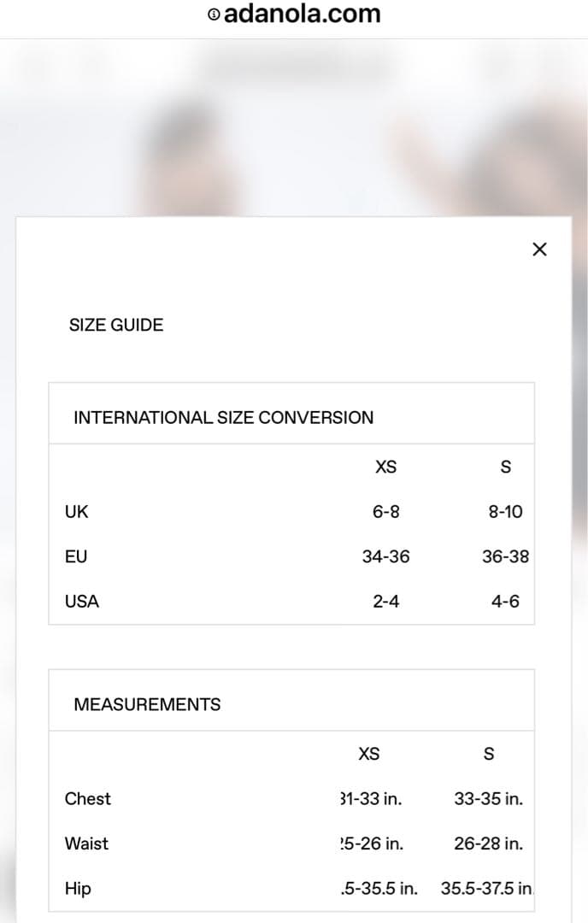Tap the EU row label
This screenshot has height=923, width=588.
point(76,556)
